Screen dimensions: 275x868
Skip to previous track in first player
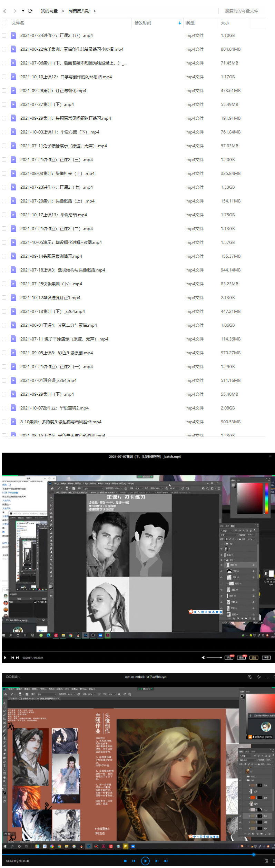tap(12, 658)
